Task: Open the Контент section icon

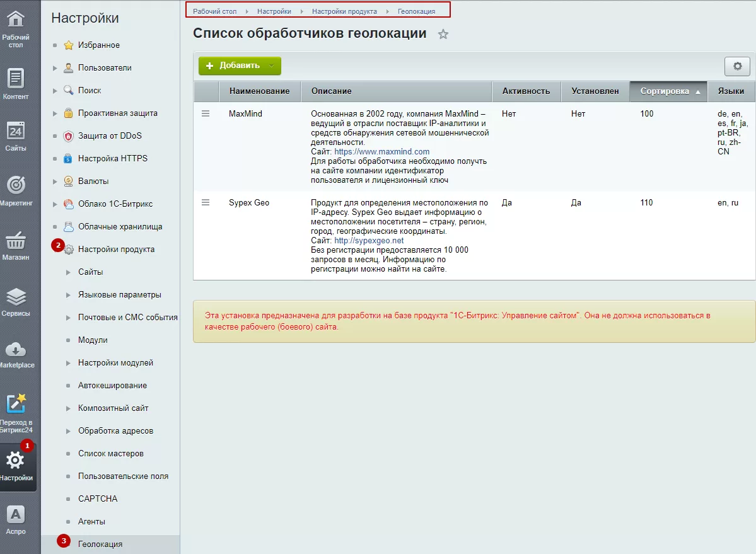Action: point(15,78)
